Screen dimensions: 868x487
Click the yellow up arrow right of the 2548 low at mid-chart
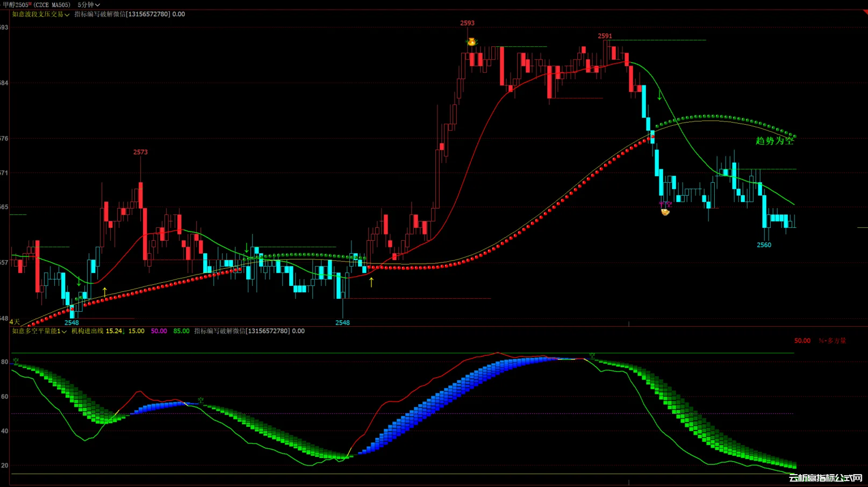pyautogui.click(x=371, y=282)
